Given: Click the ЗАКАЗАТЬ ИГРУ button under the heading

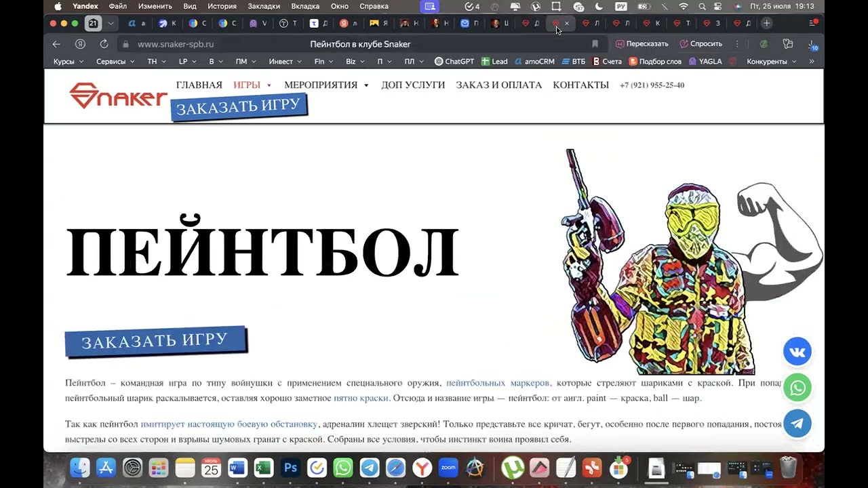Looking at the screenshot, I should tap(156, 341).
